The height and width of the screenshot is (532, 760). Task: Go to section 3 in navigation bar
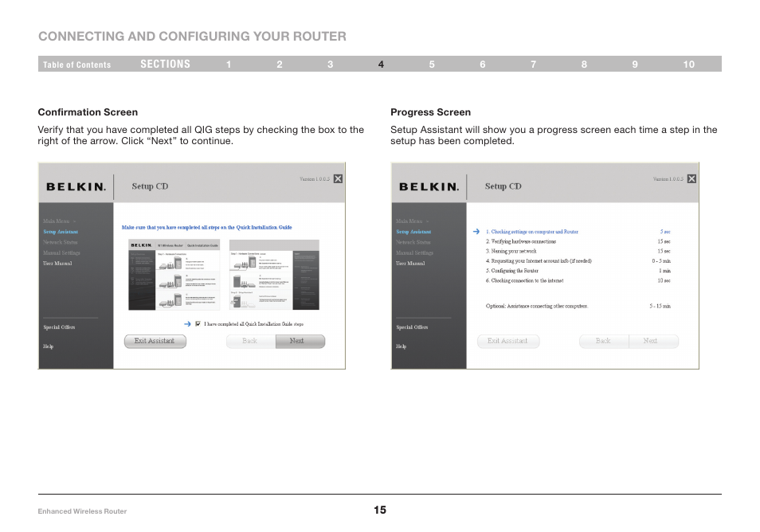(330, 65)
